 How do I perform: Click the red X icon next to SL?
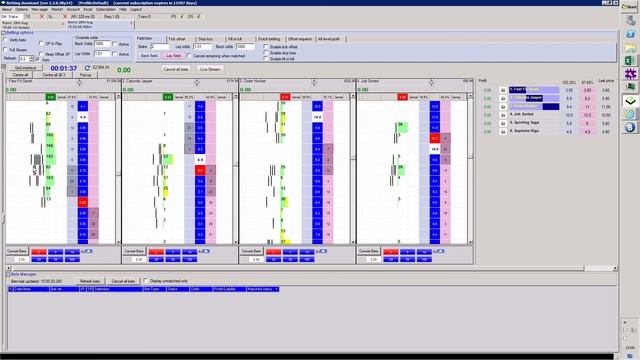[65, 17]
